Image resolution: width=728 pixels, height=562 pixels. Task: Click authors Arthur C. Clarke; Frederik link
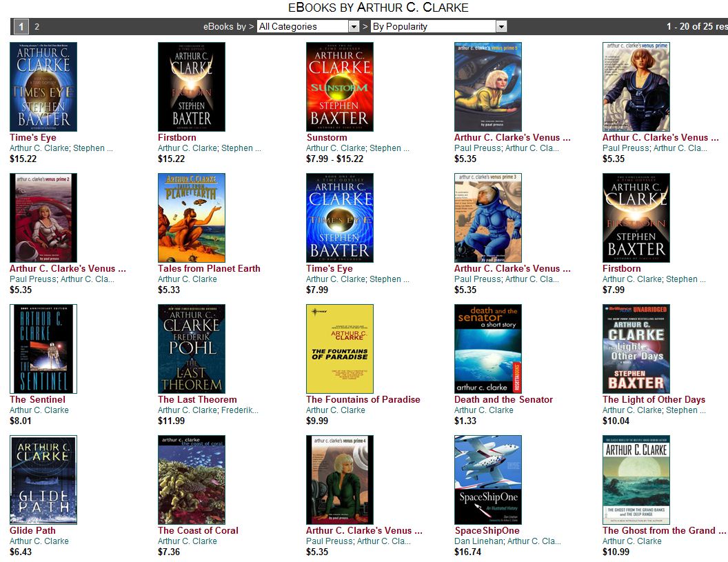208,410
